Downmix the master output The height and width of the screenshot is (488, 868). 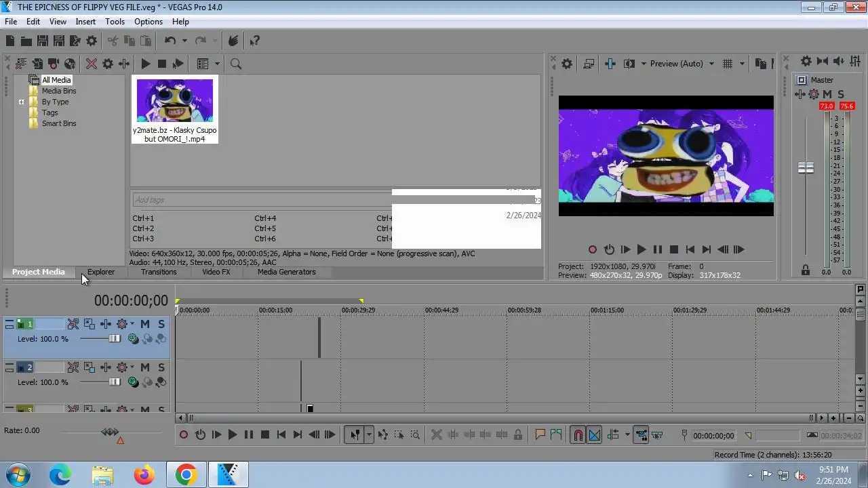(823, 61)
